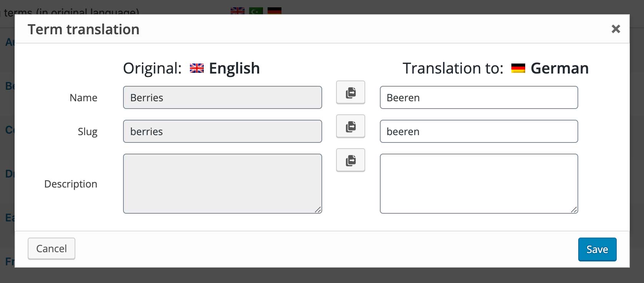Click the German flag next to German
Viewport: 644px width, 283px height.
click(518, 69)
